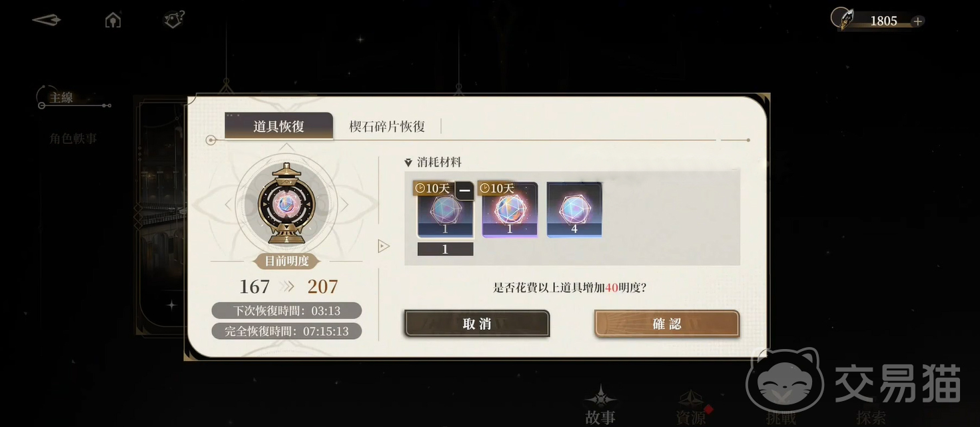Select the second glowing 10天 crystal item
The width and height of the screenshot is (980, 427).
pos(510,209)
